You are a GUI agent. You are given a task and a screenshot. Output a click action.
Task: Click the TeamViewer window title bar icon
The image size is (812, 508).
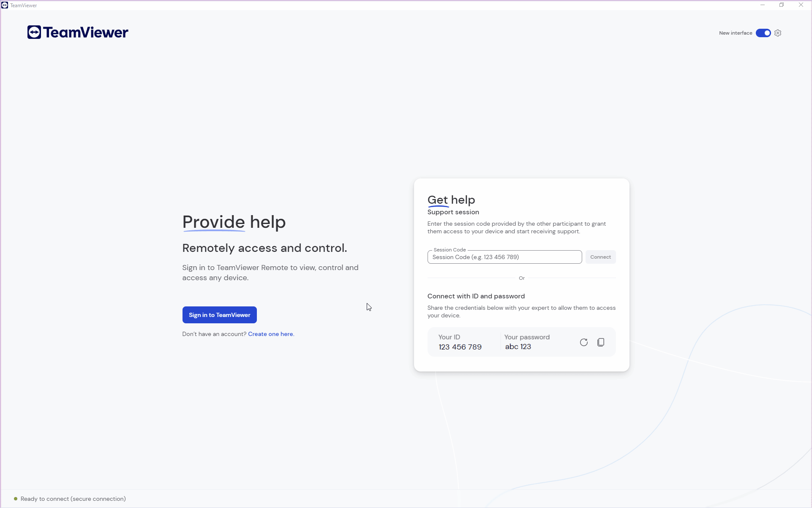click(x=5, y=5)
